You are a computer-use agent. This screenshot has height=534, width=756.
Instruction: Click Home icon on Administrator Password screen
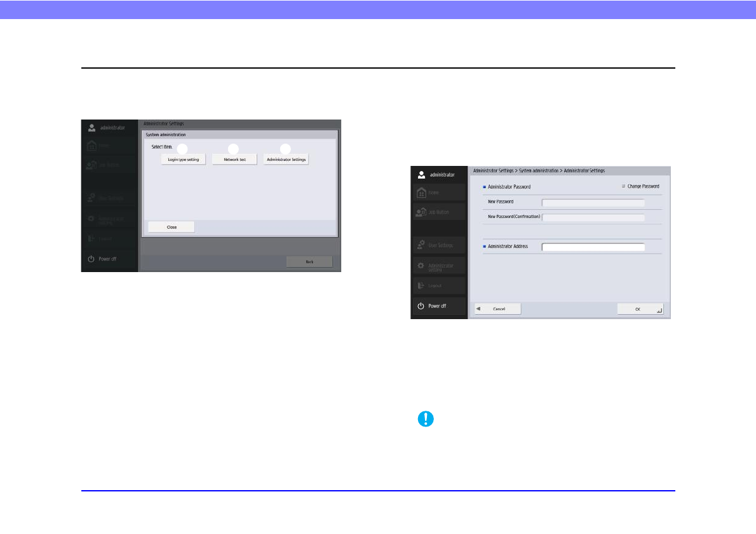coord(421,193)
